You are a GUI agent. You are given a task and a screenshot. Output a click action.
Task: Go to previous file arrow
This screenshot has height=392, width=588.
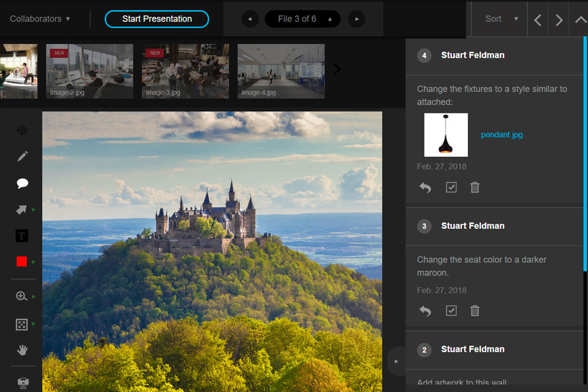pyautogui.click(x=250, y=19)
